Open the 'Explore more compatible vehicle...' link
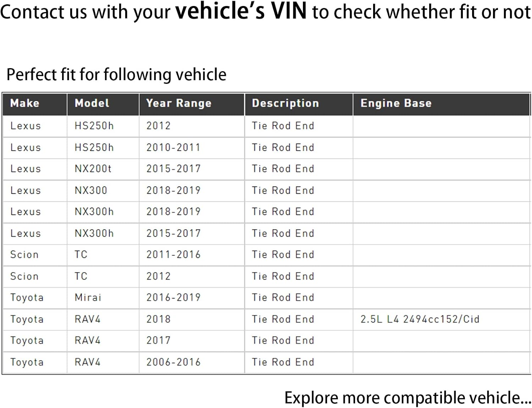Image resolution: width=532 pixels, height=408 pixels. [x=408, y=398]
